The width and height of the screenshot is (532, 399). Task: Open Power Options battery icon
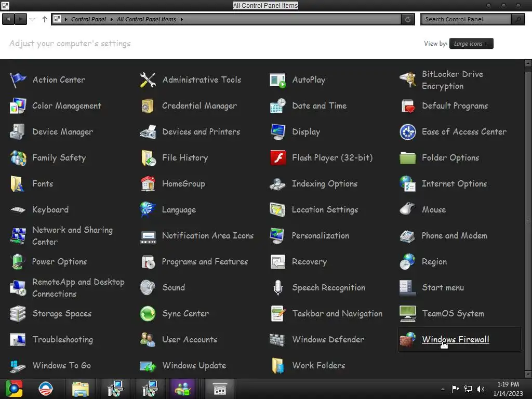pyautogui.click(x=18, y=262)
